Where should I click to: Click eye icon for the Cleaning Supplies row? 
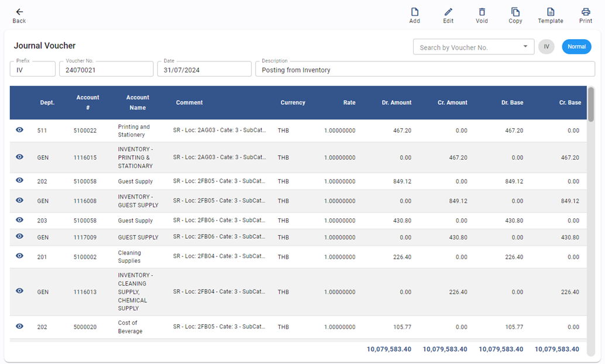(19, 256)
